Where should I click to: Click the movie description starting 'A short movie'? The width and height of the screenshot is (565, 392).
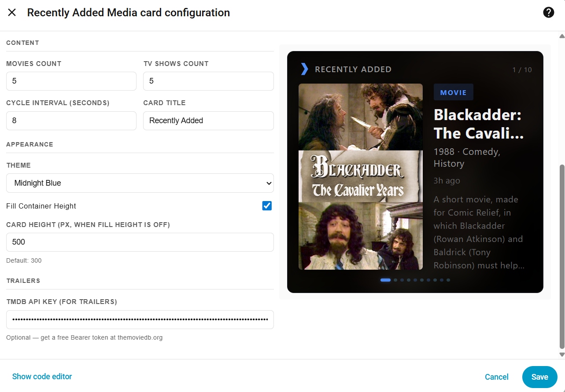tap(479, 232)
